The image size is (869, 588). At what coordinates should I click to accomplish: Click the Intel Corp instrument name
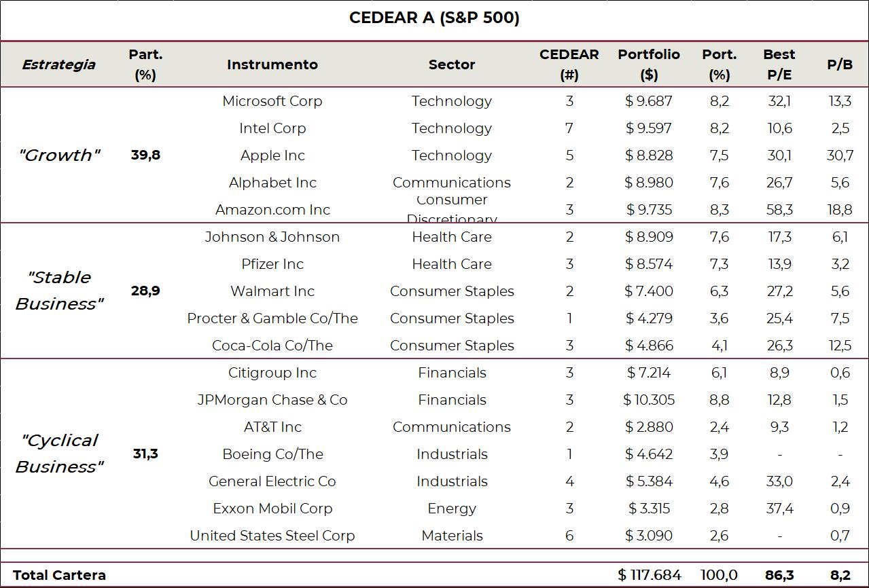pos(272,128)
